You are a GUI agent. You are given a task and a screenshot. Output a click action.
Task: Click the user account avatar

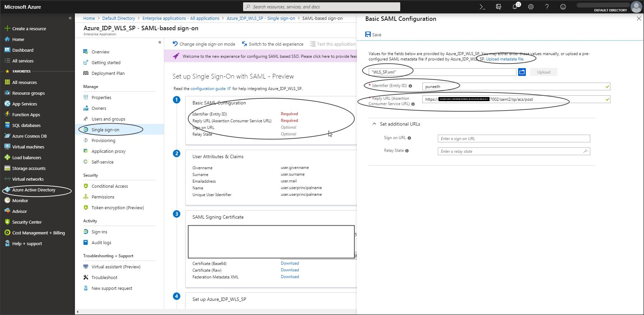point(636,7)
